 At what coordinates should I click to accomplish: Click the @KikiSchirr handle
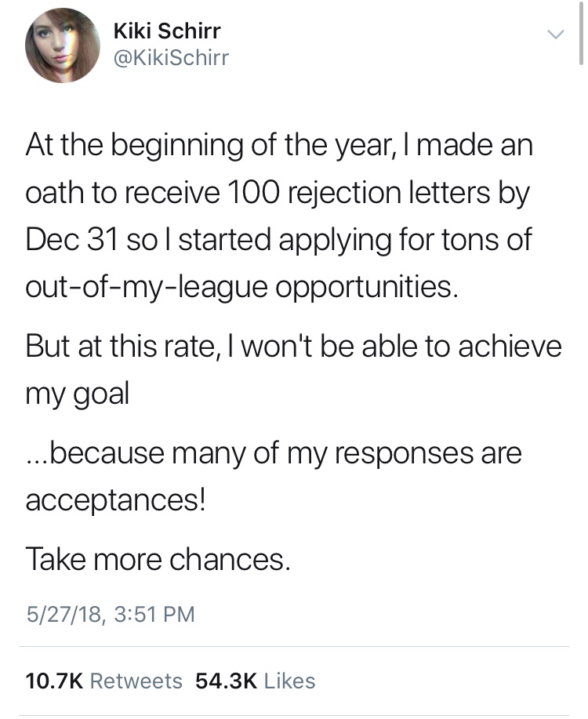(x=171, y=58)
